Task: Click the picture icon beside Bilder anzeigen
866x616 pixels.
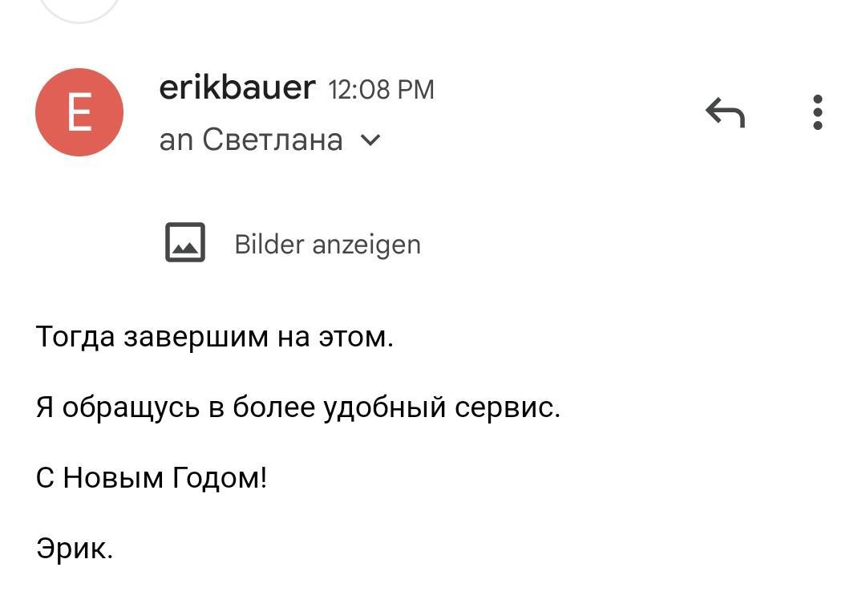Action: pyautogui.click(x=185, y=243)
